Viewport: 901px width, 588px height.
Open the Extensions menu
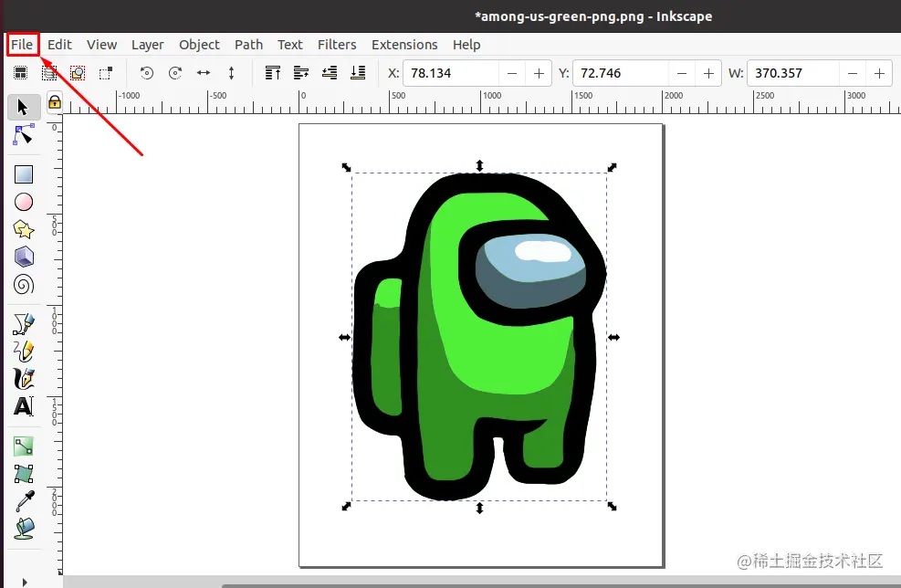tap(404, 44)
